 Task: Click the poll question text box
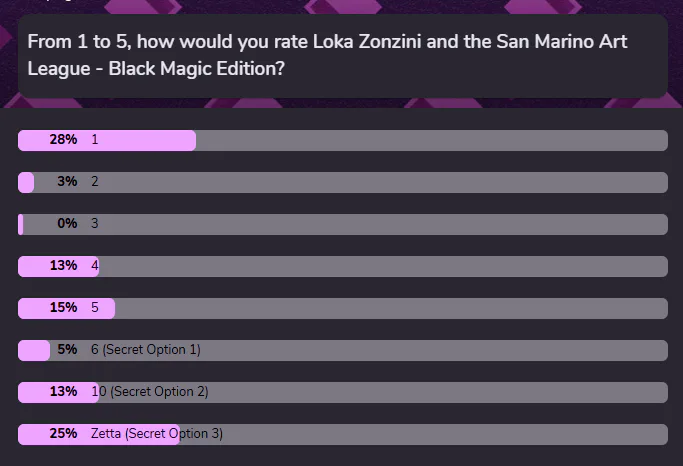343,56
